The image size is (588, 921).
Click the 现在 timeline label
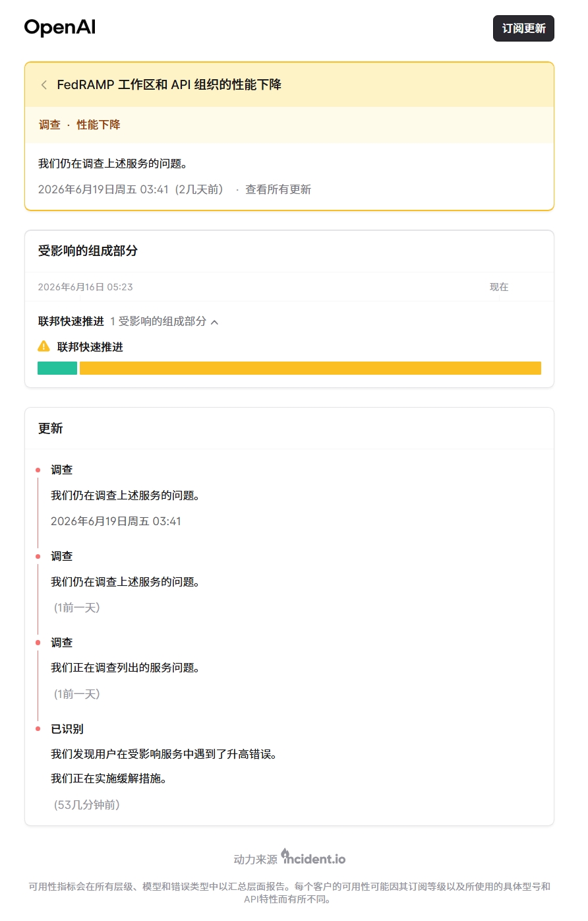point(499,287)
